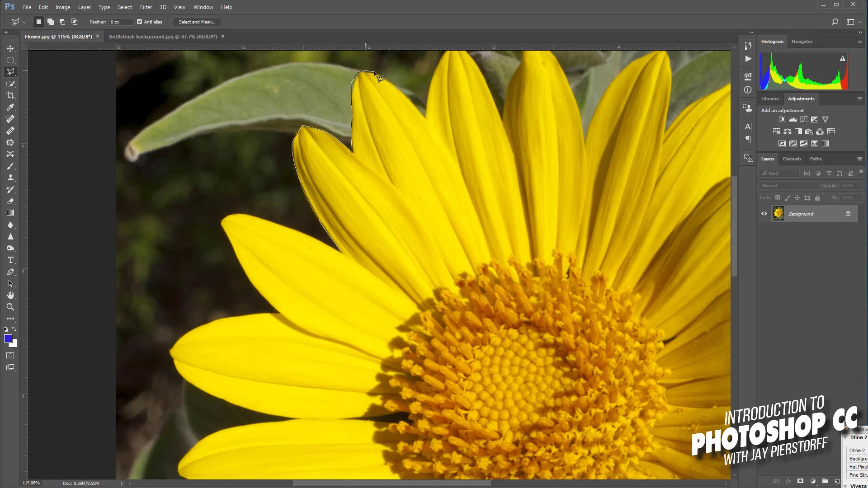Switch to the Channels tab
The image size is (868, 488).
point(792,159)
